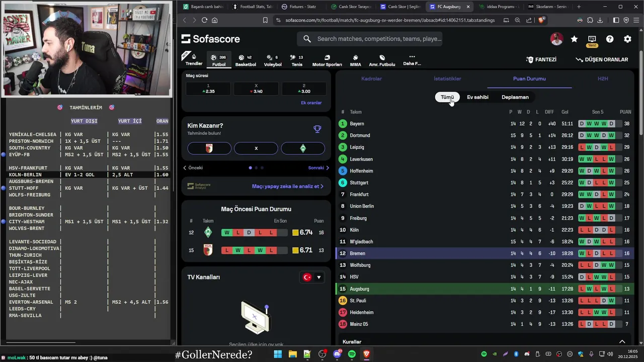Bookmark the page with the bookmark icon
The image size is (644, 362).
[x=265, y=20]
